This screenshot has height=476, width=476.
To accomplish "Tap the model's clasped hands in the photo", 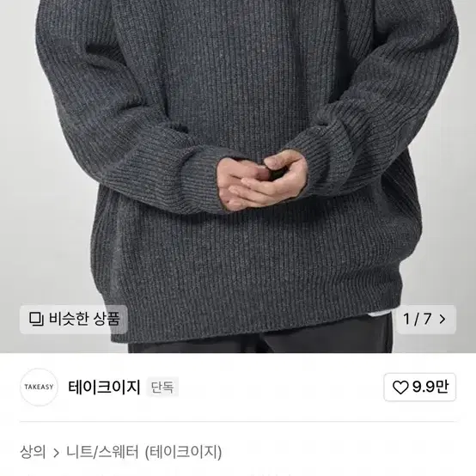I will pyautogui.click(x=263, y=180).
